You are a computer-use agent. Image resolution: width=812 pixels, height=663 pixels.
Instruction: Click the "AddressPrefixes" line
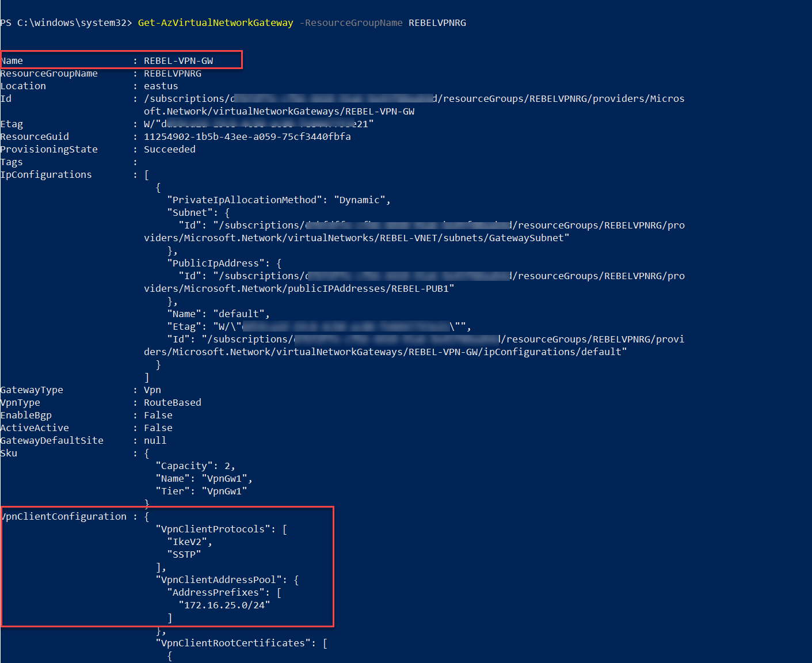(224, 593)
